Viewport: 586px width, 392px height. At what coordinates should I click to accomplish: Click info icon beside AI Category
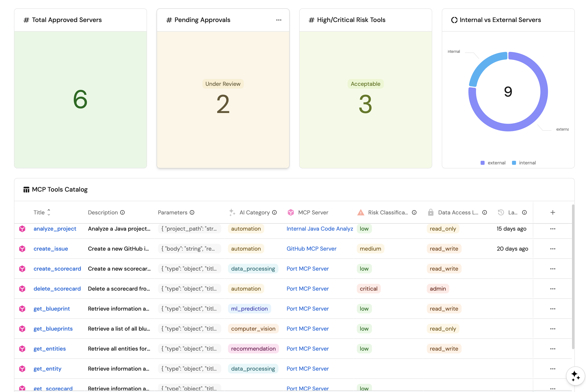[274, 212]
